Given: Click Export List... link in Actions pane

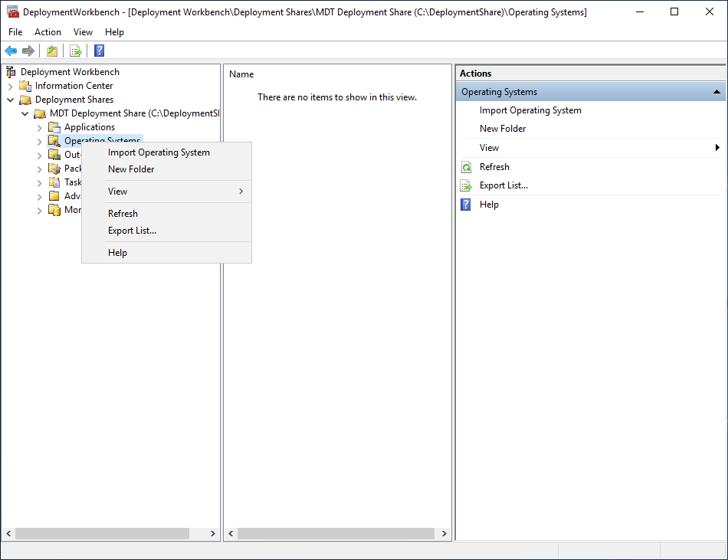Looking at the screenshot, I should pos(503,185).
